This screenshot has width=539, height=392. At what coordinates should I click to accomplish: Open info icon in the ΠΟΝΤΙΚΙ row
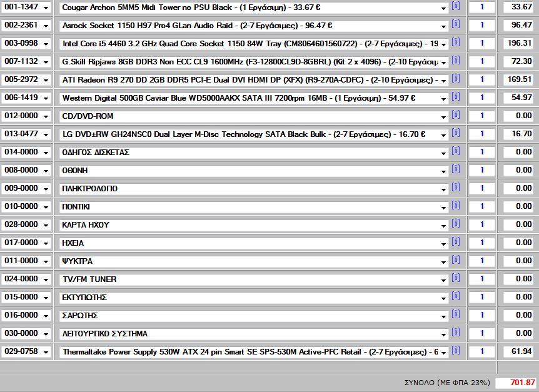click(455, 206)
